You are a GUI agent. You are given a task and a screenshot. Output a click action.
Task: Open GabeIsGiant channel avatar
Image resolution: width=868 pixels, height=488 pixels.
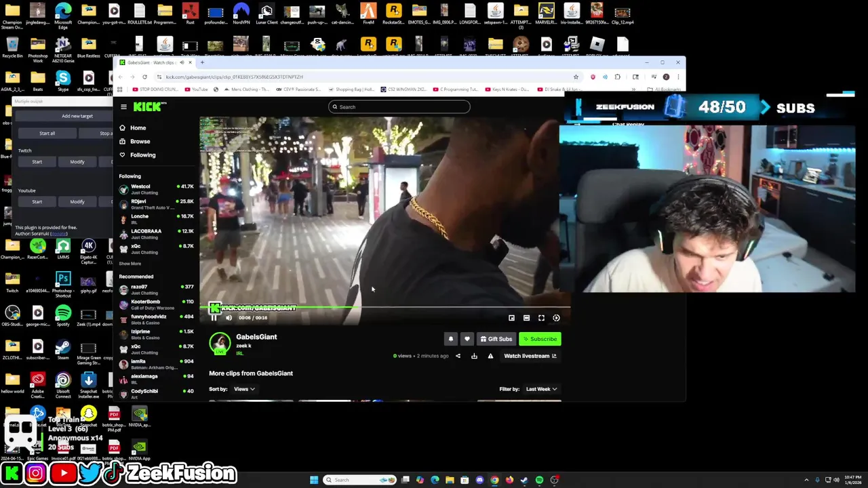pyautogui.click(x=220, y=344)
